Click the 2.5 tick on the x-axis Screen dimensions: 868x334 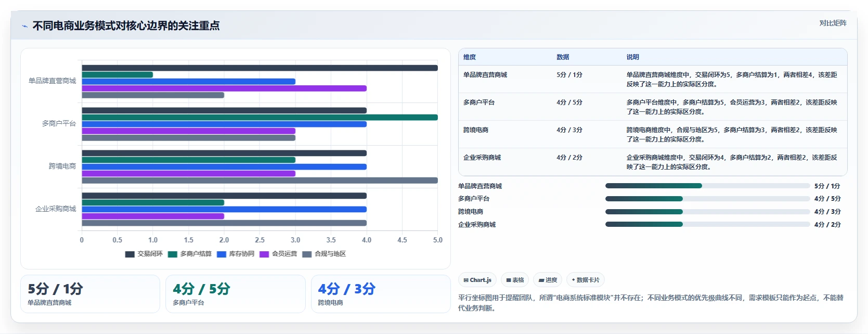coord(260,240)
